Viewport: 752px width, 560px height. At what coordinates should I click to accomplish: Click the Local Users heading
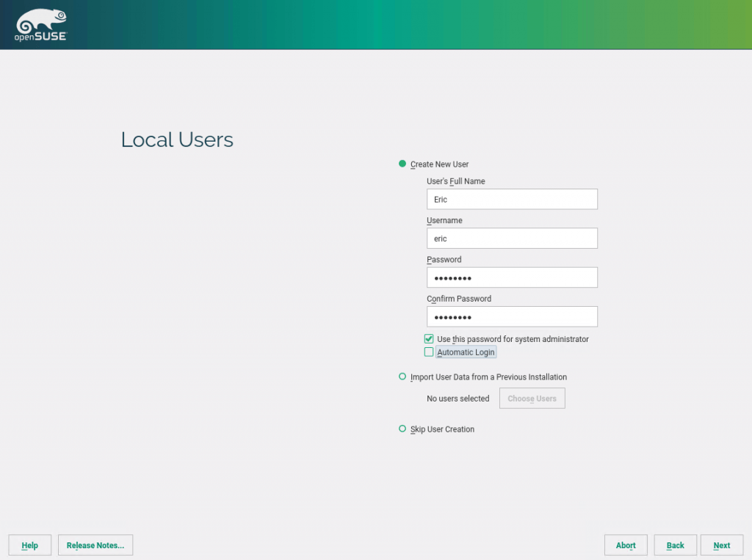coord(177,139)
